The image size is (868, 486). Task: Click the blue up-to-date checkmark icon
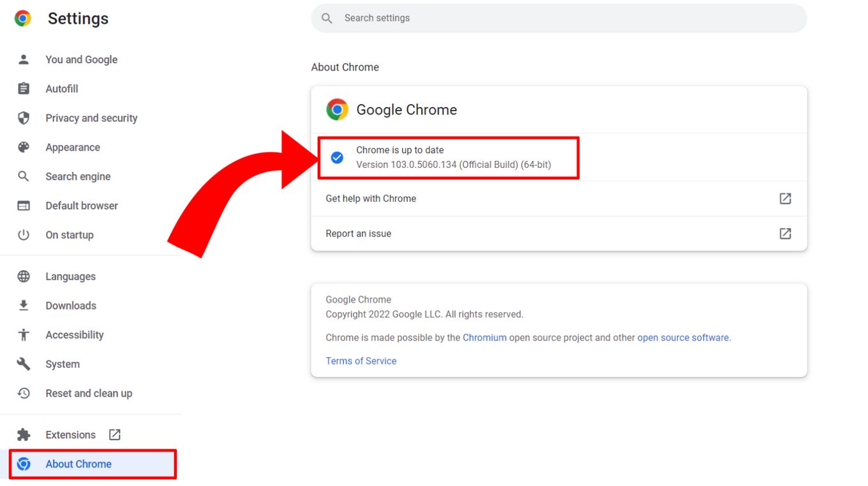pyautogui.click(x=337, y=157)
